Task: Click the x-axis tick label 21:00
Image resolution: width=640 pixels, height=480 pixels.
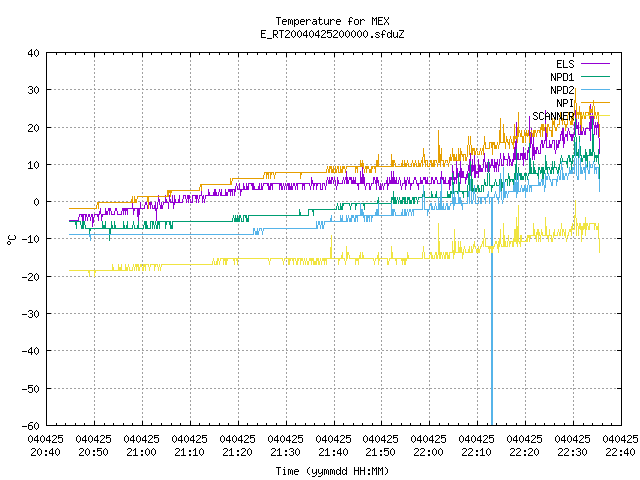Action: [141, 452]
